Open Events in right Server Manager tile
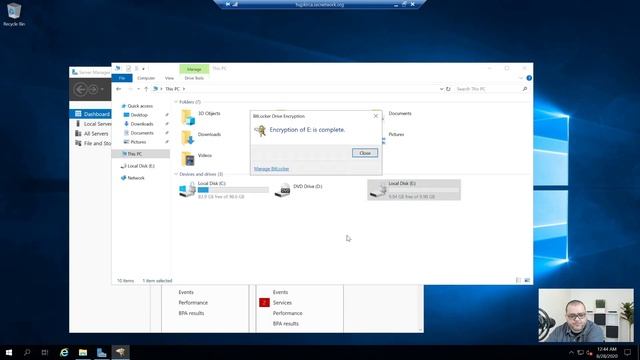Screen dimensions: 640x360 pyautogui.click(x=280, y=292)
